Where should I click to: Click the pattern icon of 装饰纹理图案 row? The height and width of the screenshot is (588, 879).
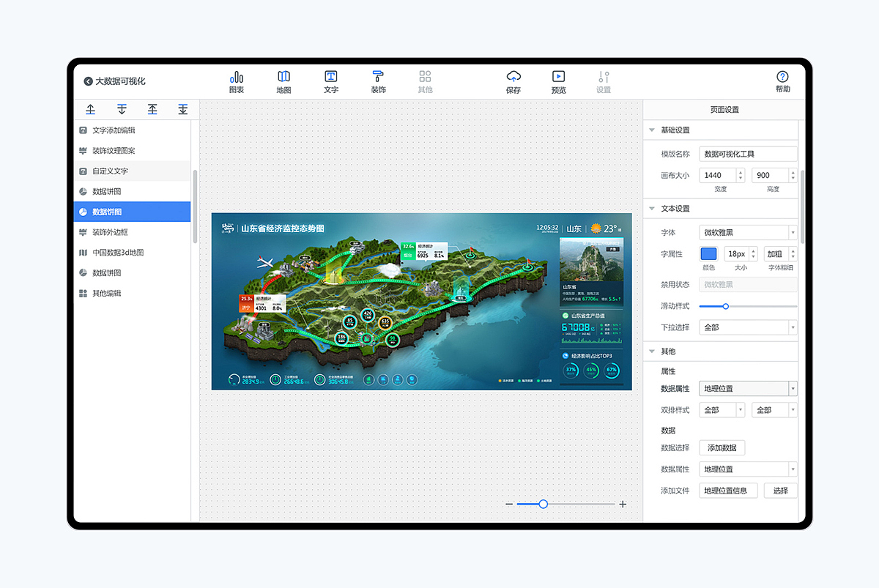coord(83,150)
